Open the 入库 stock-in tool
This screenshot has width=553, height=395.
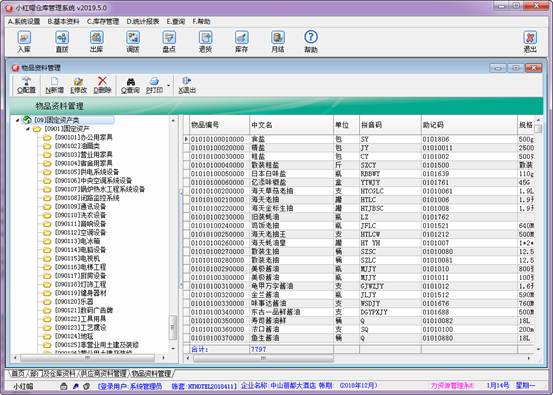(24, 42)
